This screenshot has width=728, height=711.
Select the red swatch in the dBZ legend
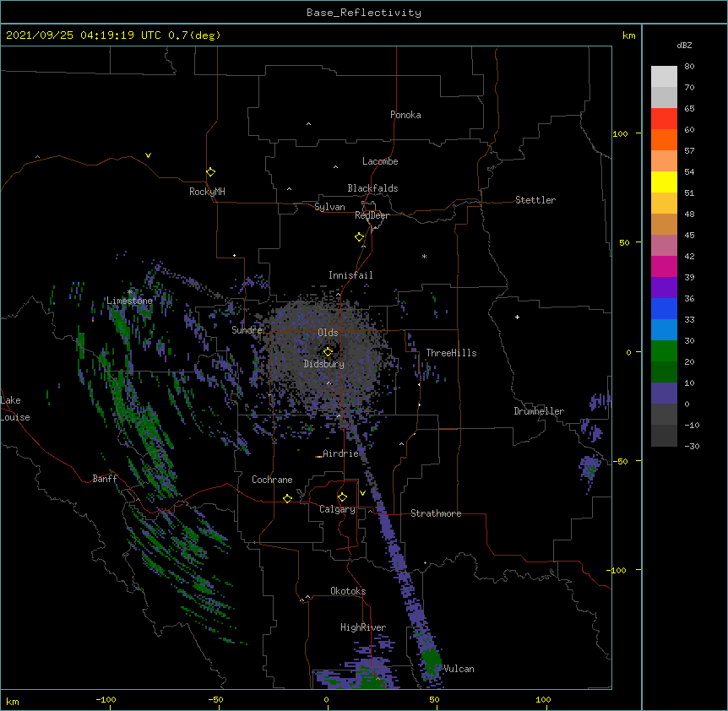tap(664, 119)
